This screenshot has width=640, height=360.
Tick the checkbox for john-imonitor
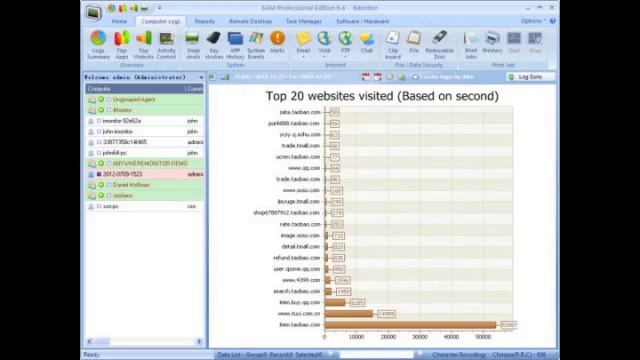click(99, 131)
